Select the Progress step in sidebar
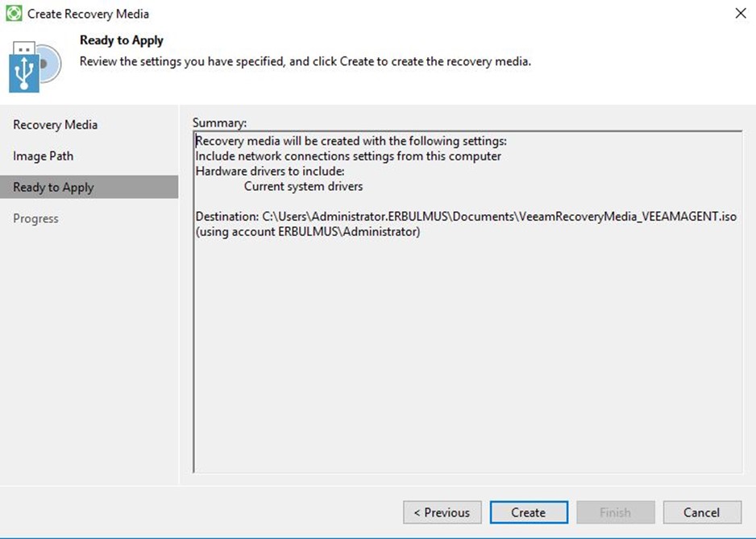This screenshot has height=539, width=756. pyautogui.click(x=35, y=218)
